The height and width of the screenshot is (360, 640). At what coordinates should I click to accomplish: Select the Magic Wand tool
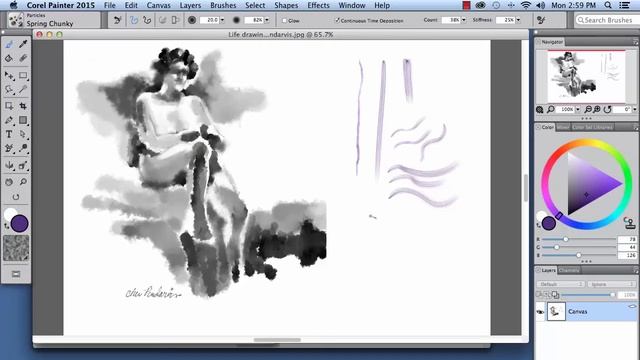click(x=23, y=89)
